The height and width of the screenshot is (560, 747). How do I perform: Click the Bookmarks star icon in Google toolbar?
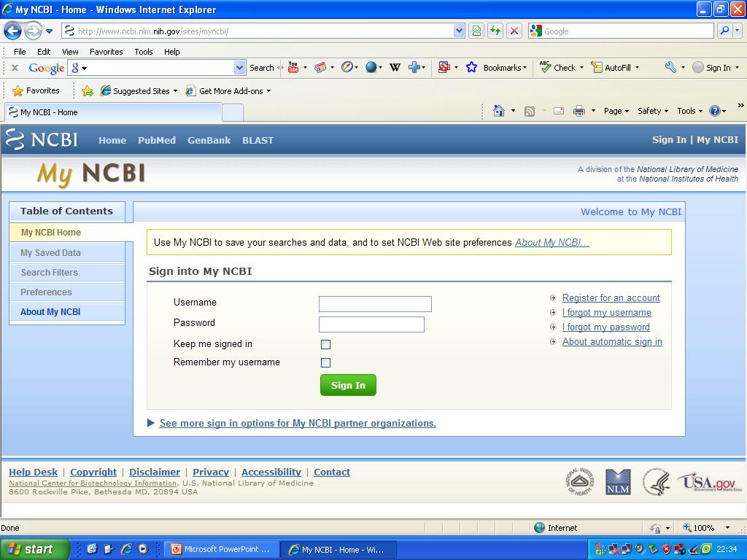pyautogui.click(x=472, y=68)
